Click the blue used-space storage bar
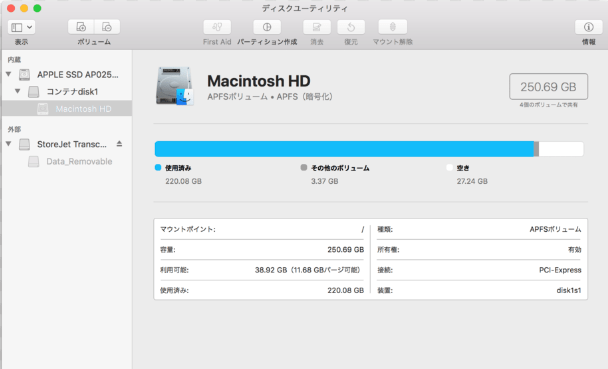The width and height of the screenshot is (608, 369). click(x=344, y=149)
